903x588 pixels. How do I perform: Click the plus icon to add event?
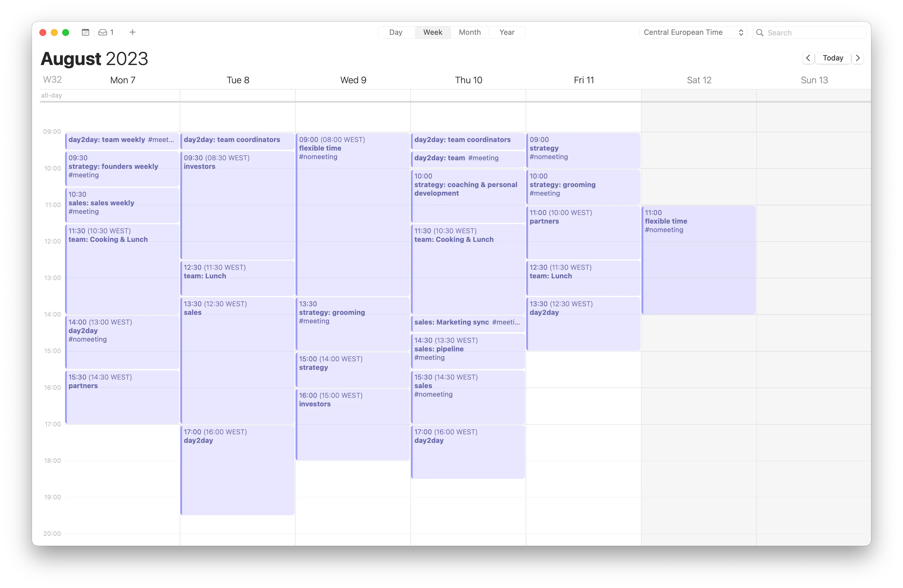[x=132, y=33]
